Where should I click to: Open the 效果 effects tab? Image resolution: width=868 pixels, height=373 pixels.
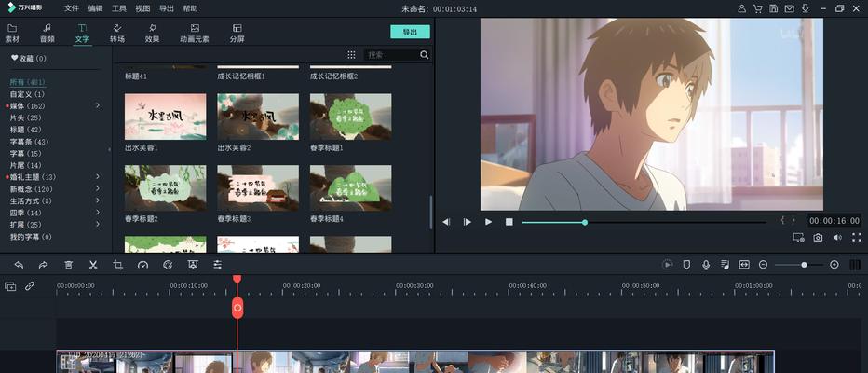click(x=152, y=34)
